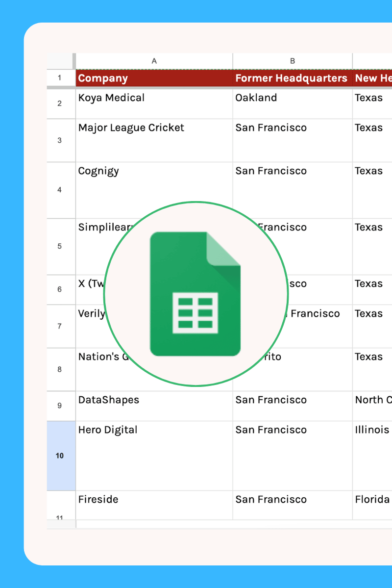Select row 3 header number

click(60, 141)
